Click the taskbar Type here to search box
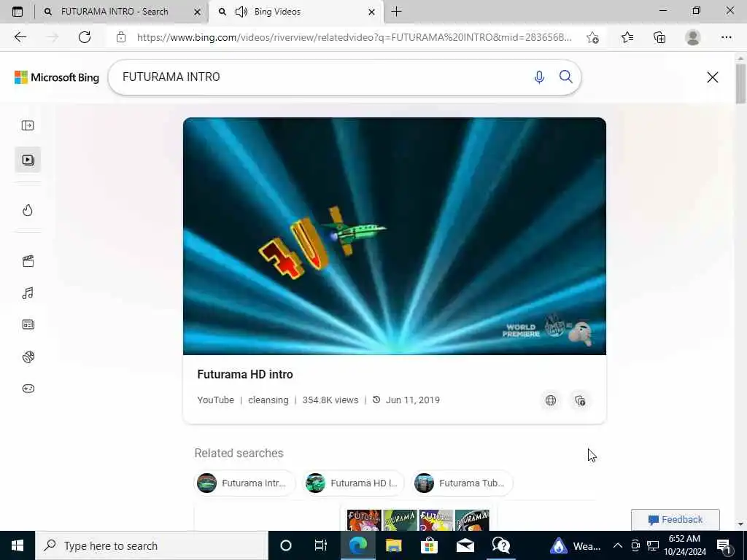Viewport: 747px width, 560px height. coord(152,545)
